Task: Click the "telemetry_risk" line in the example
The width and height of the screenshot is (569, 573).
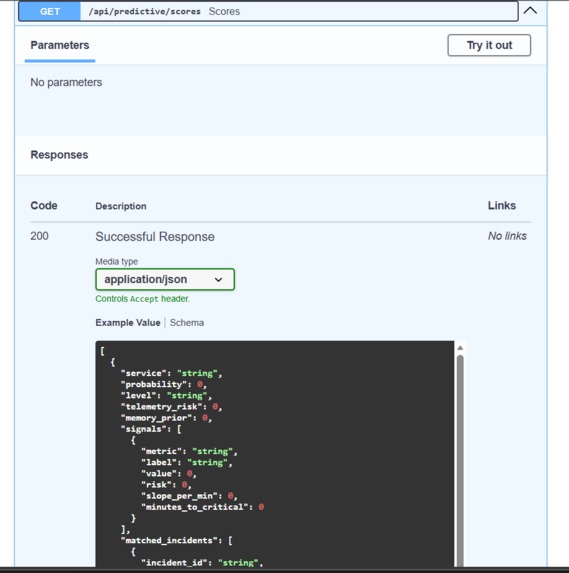Action: click(171, 407)
